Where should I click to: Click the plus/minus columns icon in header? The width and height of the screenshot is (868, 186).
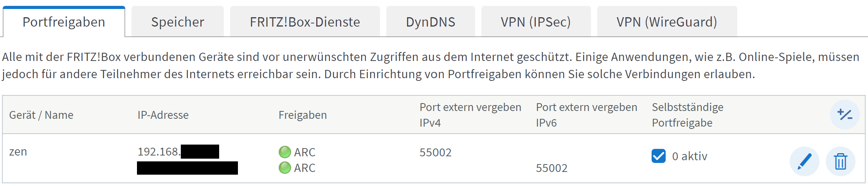845,114
